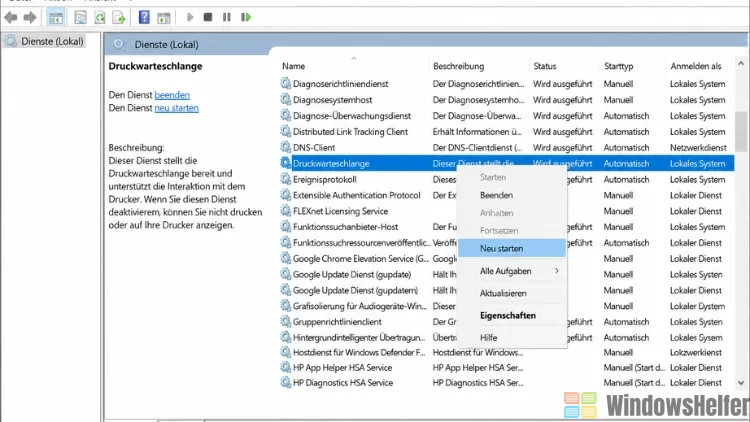This screenshot has width=750, height=422.
Task: Click gear icon of Druckwarteschlange row
Action: (x=286, y=163)
